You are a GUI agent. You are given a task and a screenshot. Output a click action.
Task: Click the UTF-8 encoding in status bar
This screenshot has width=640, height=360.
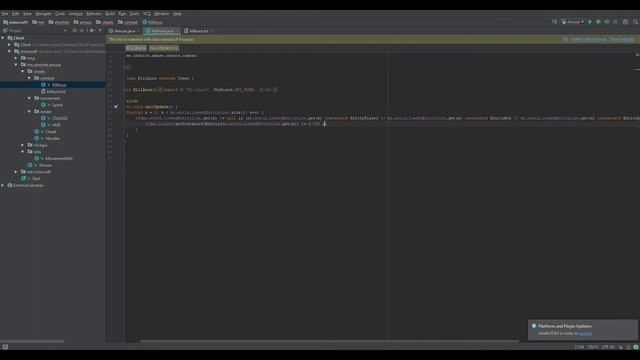click(x=608, y=347)
